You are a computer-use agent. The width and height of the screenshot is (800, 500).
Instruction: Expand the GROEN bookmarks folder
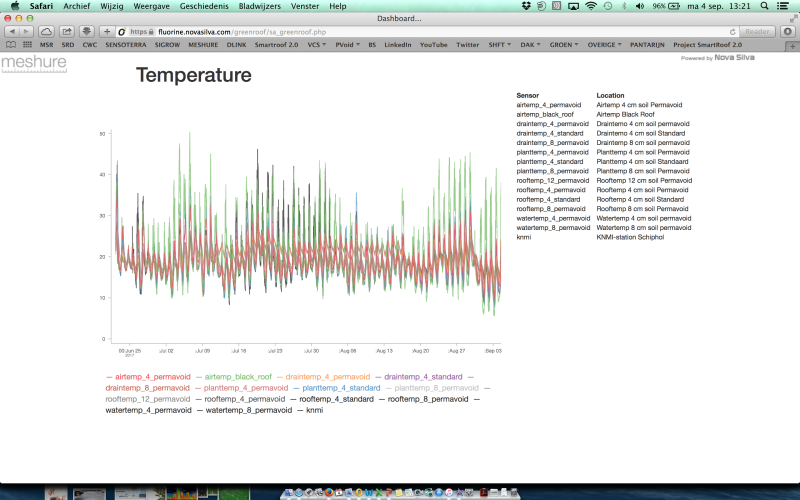click(564, 45)
